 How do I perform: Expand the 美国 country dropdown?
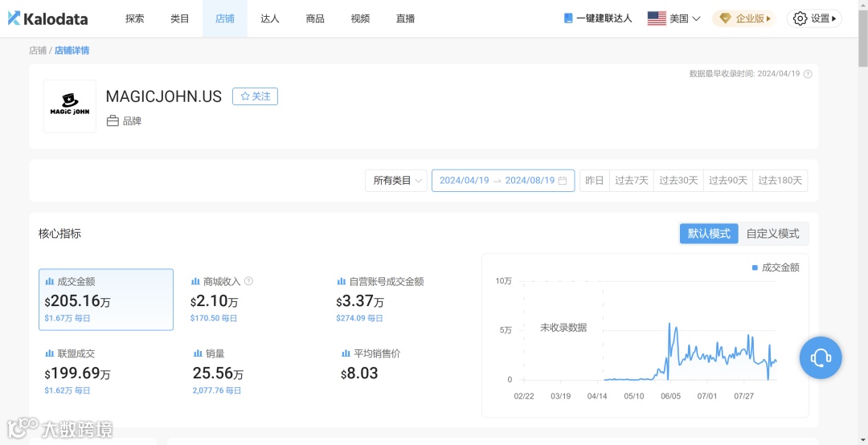tap(685, 18)
